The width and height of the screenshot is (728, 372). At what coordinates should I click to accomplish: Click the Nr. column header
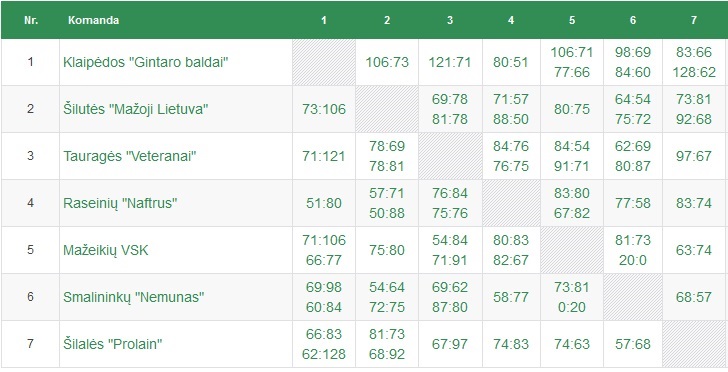point(31,20)
